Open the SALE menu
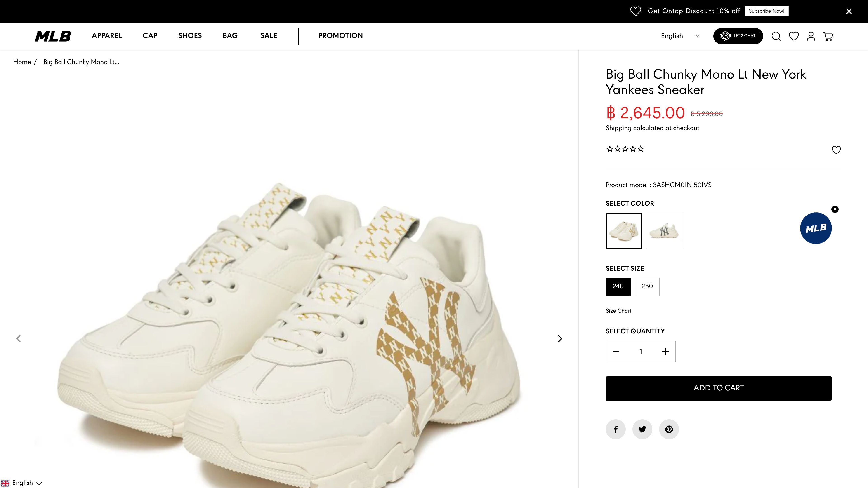The width and height of the screenshot is (868, 488). pos(269,36)
